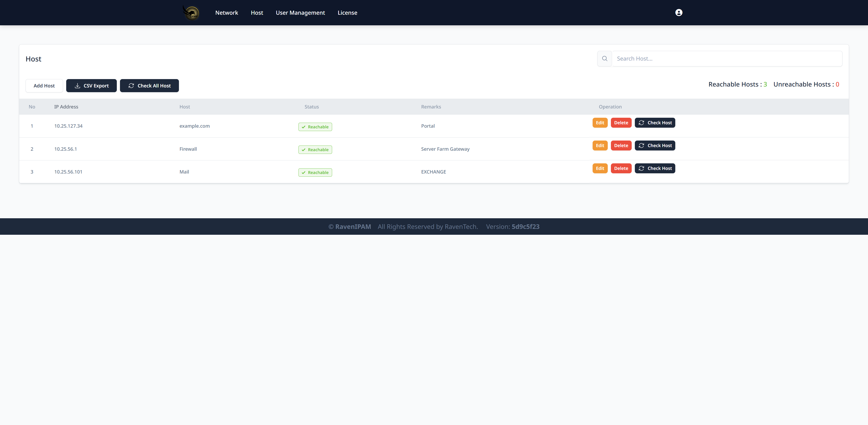
Task: Click Reachable badge for Firewall
Action: point(315,150)
